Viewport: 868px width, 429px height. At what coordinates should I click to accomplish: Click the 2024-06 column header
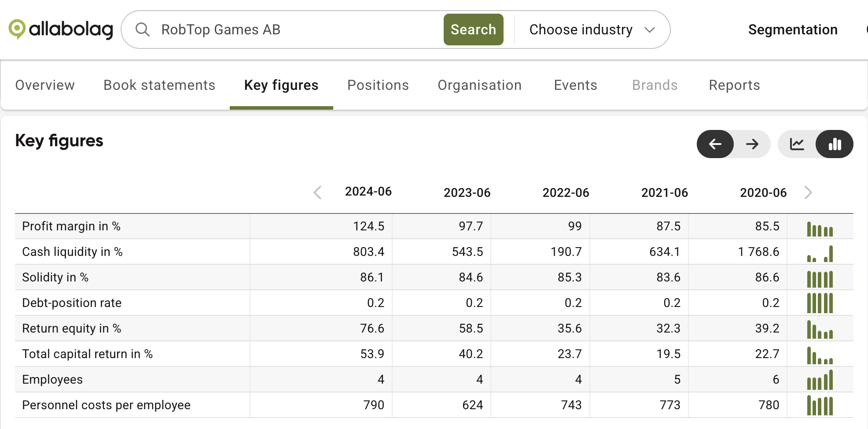[x=368, y=192]
